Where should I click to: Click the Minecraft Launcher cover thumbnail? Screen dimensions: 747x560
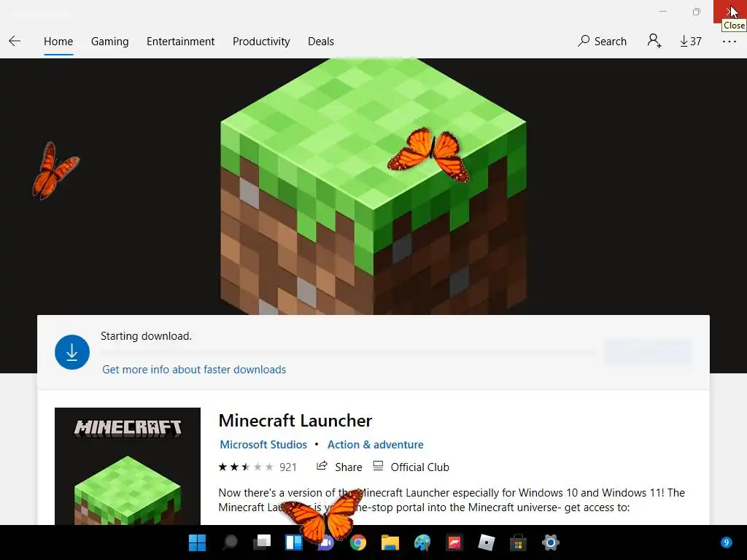click(x=128, y=466)
